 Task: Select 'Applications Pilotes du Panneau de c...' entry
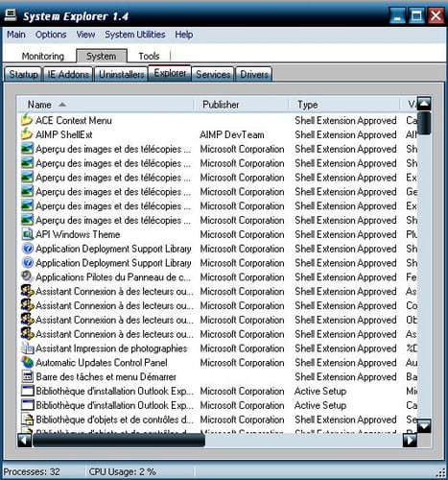coord(113,277)
